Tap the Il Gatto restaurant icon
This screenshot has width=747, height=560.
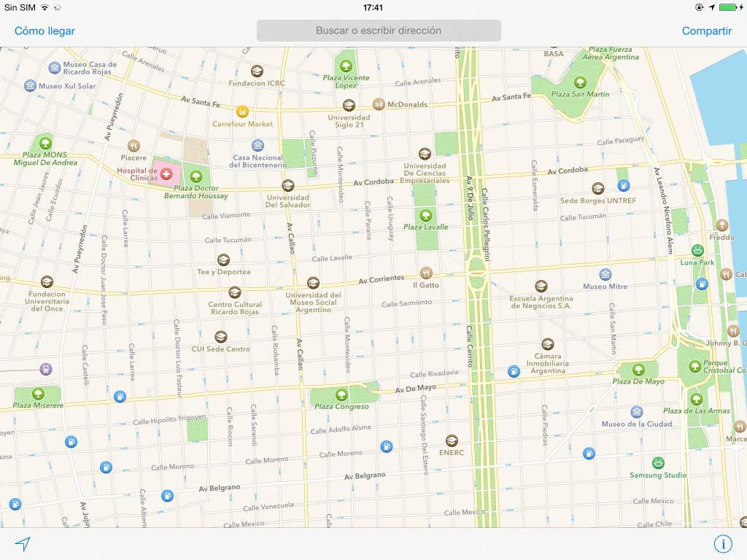tap(427, 273)
